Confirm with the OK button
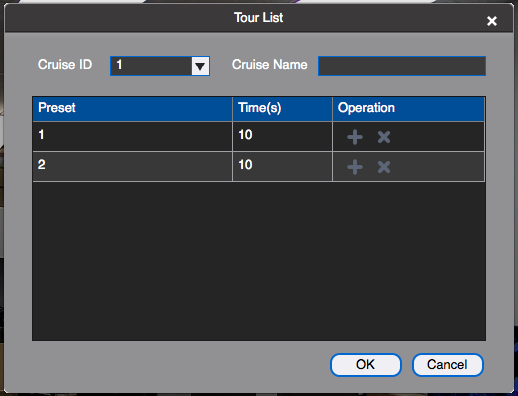The width and height of the screenshot is (518, 396). (366, 365)
